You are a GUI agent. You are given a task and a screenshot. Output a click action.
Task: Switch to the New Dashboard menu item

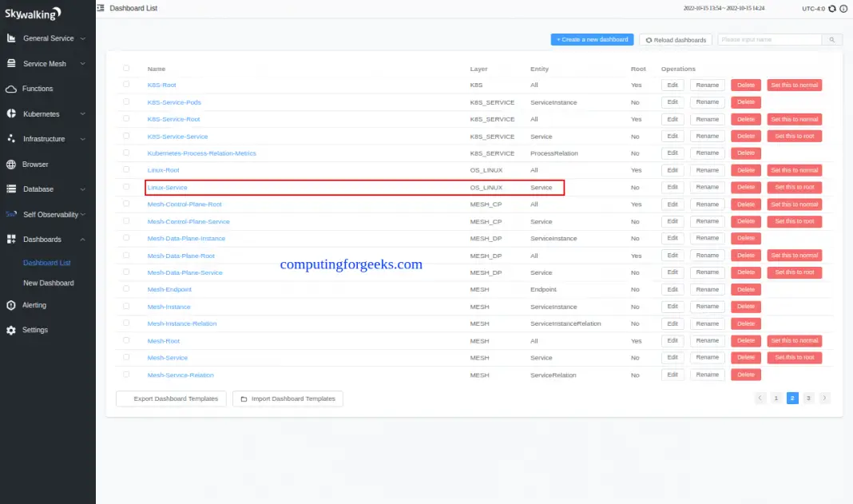coord(48,283)
